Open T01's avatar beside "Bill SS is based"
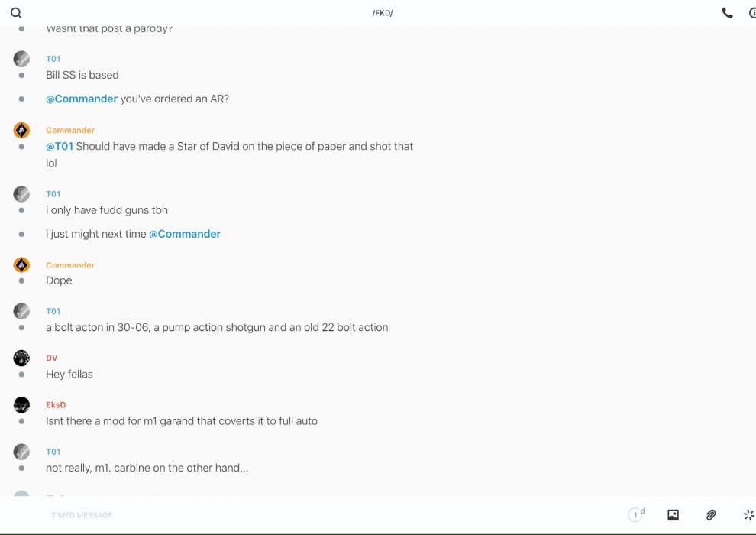 click(x=21, y=59)
